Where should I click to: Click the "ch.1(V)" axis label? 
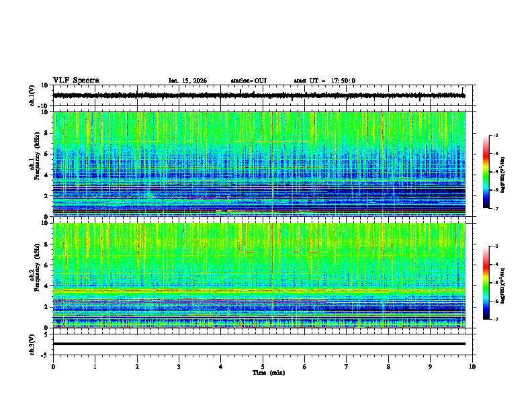coord(32,95)
